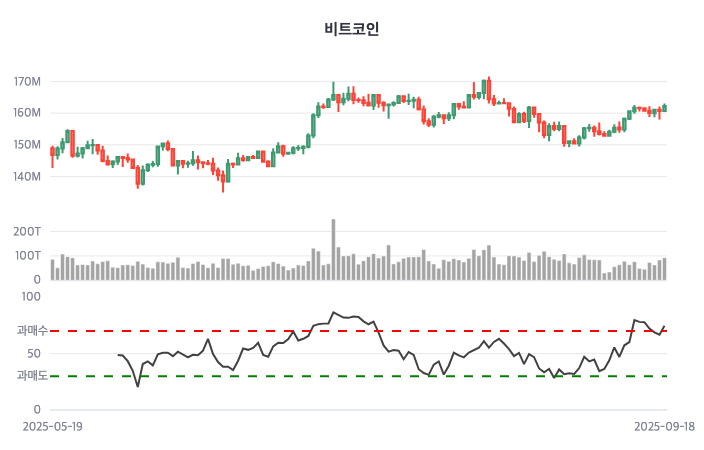Click the 100 label on RSI axis
Image resolution: width=704 pixels, height=450 pixels.
click(30, 297)
